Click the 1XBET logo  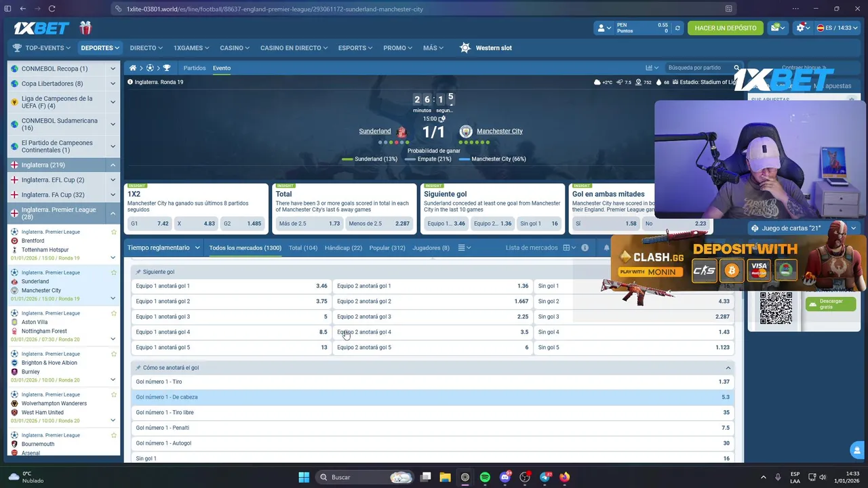coord(41,28)
